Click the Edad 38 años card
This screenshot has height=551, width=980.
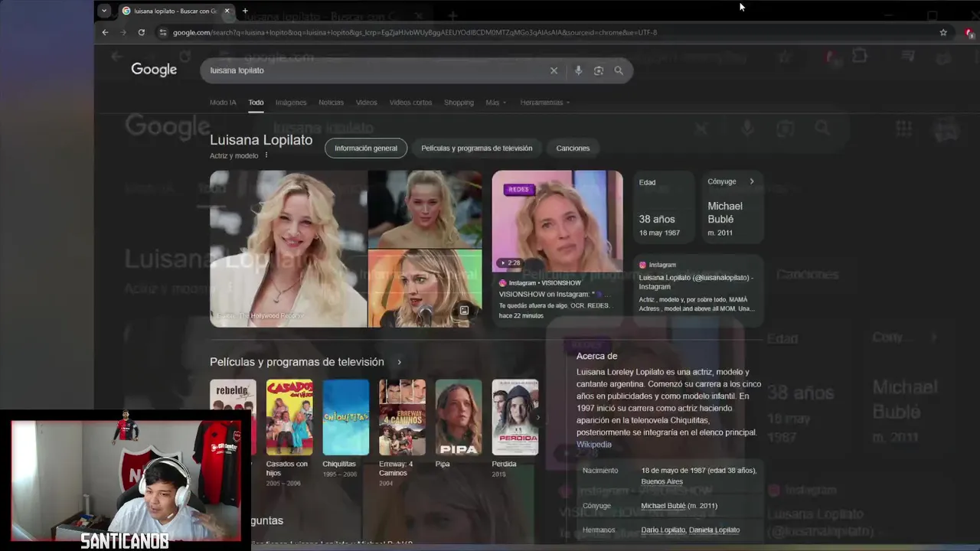click(x=664, y=207)
